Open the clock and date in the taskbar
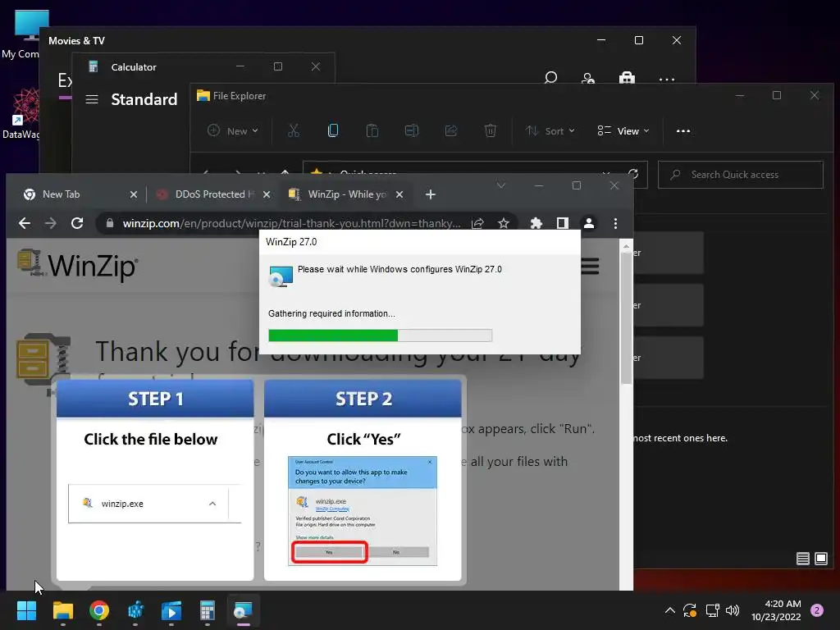The height and width of the screenshot is (630, 840). point(776,610)
